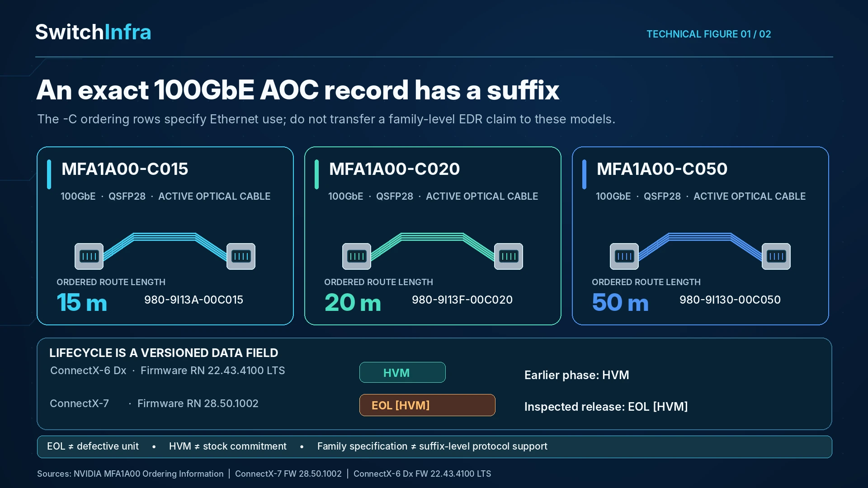Image resolution: width=868 pixels, height=488 pixels.
Task: Click part number 980-9I13A-00C015
Action: pyautogui.click(x=193, y=300)
